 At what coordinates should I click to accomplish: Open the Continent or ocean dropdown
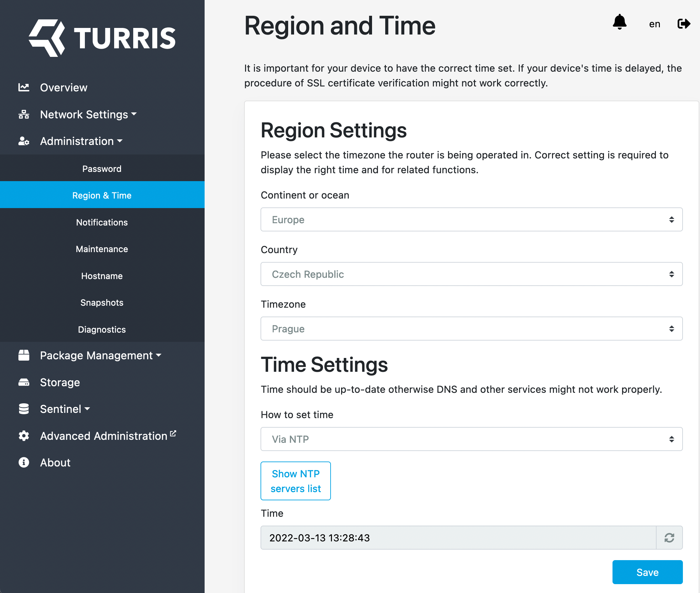(471, 220)
